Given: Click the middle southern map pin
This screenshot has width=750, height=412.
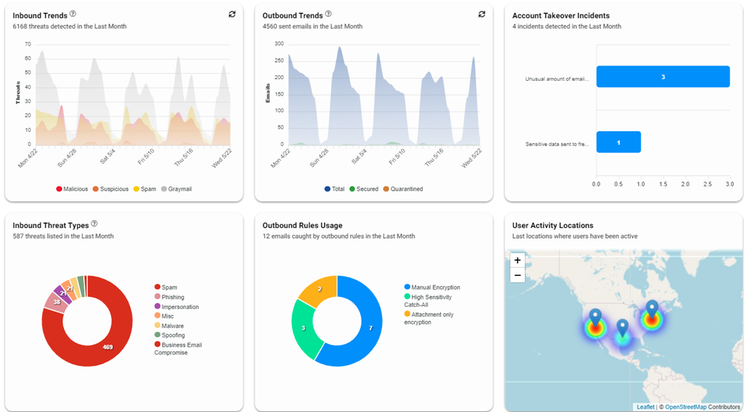Looking at the screenshot, I should pyautogui.click(x=622, y=328).
